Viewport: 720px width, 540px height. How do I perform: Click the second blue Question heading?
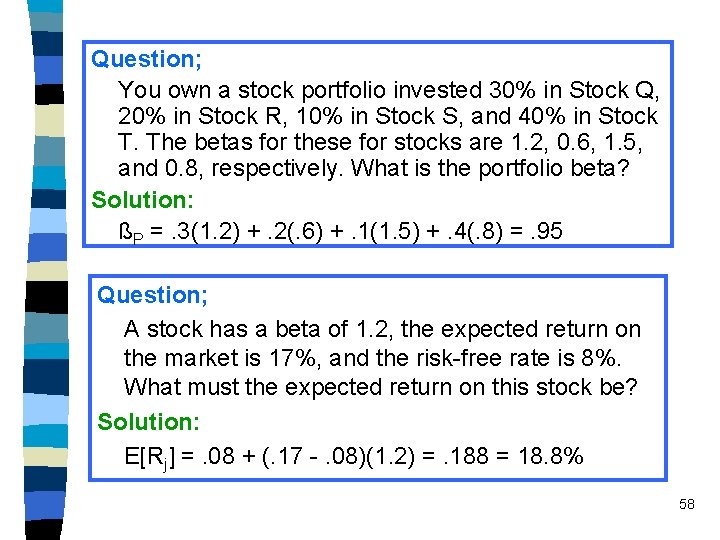coord(152,295)
